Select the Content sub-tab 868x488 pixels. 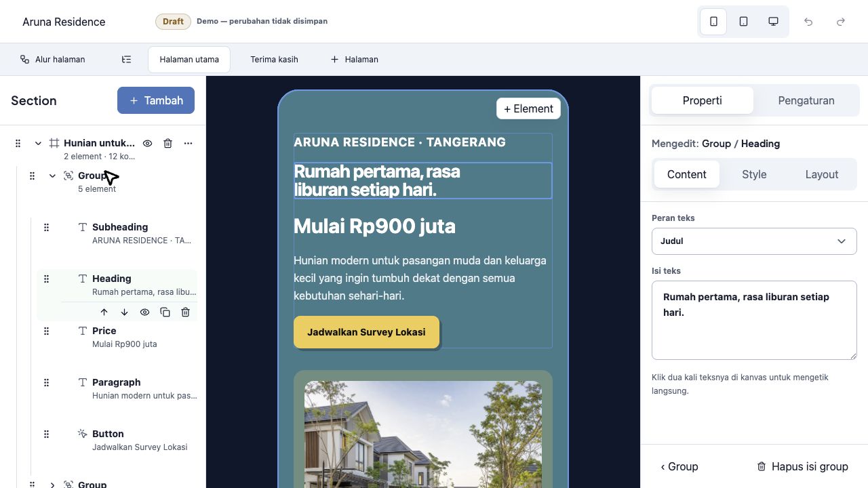[x=686, y=174]
